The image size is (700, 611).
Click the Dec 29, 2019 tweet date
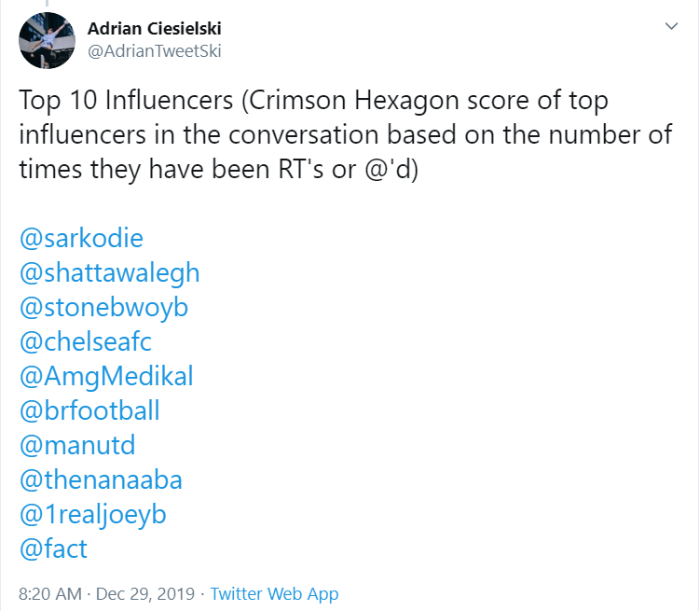tap(144, 593)
